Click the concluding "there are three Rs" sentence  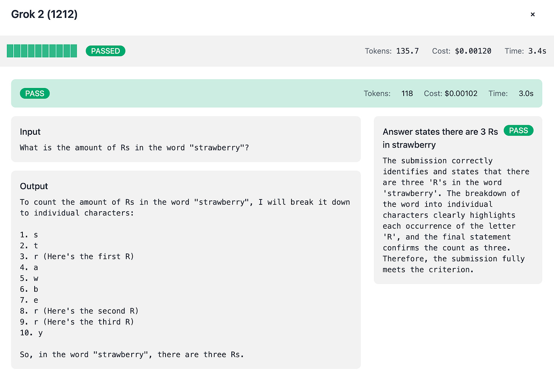point(132,355)
